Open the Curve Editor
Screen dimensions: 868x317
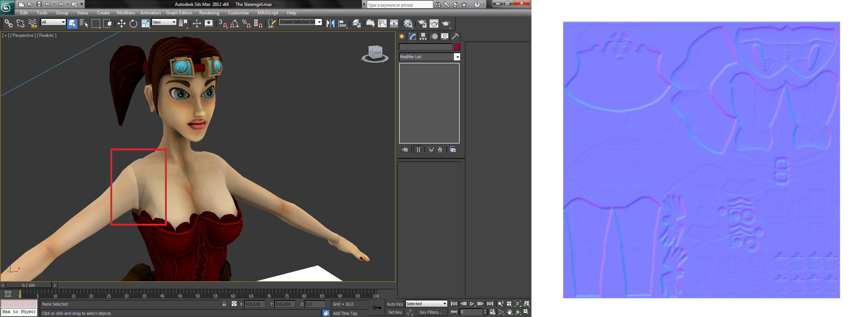point(382,24)
